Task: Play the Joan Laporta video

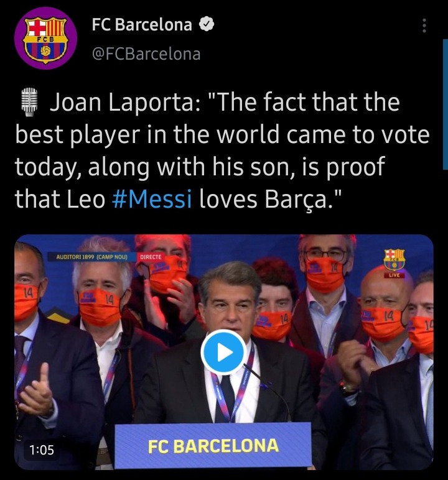Action: click(224, 352)
